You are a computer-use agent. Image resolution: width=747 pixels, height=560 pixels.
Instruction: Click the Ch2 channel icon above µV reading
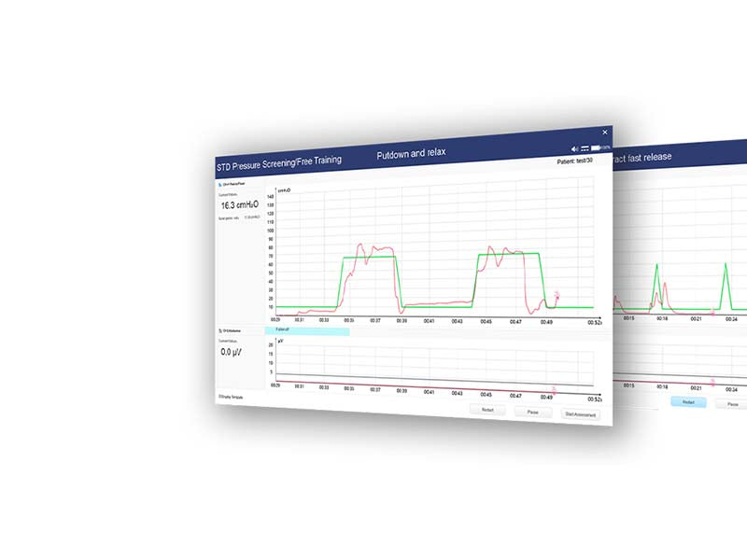coord(219,330)
